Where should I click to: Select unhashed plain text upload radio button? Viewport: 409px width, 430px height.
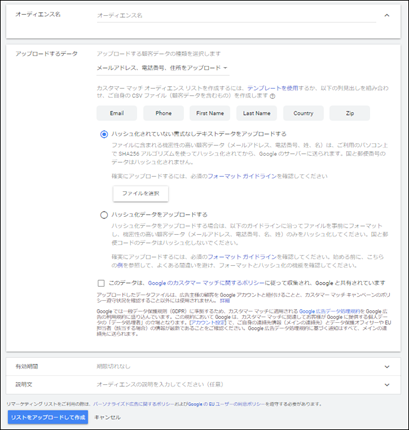[x=104, y=134]
